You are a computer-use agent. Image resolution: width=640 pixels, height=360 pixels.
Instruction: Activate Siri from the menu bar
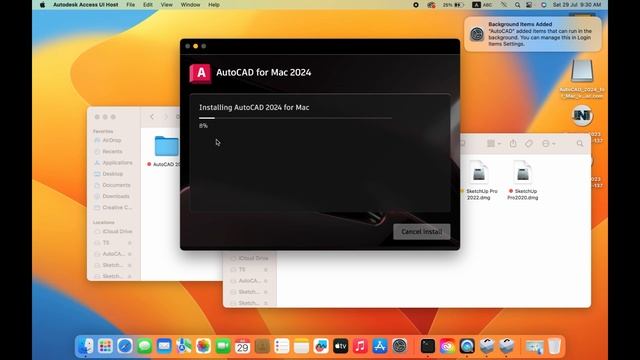pos(543,5)
